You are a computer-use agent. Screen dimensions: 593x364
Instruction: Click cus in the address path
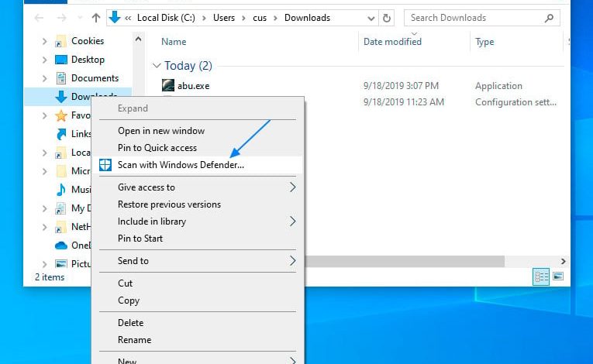[260, 18]
